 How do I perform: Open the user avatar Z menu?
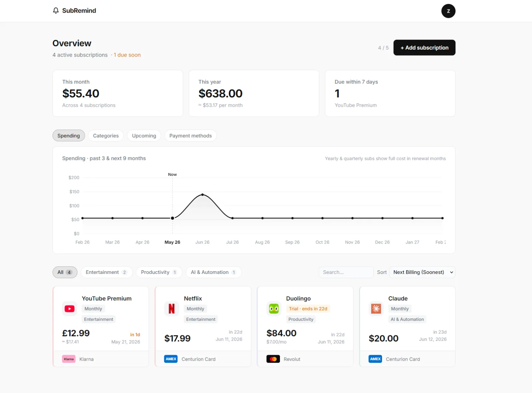(x=448, y=11)
